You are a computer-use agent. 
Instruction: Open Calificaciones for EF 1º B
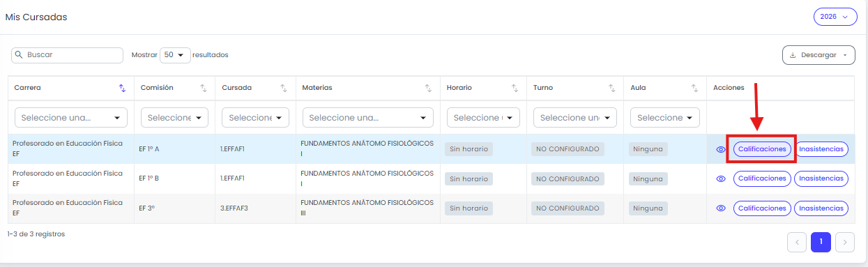click(762, 179)
